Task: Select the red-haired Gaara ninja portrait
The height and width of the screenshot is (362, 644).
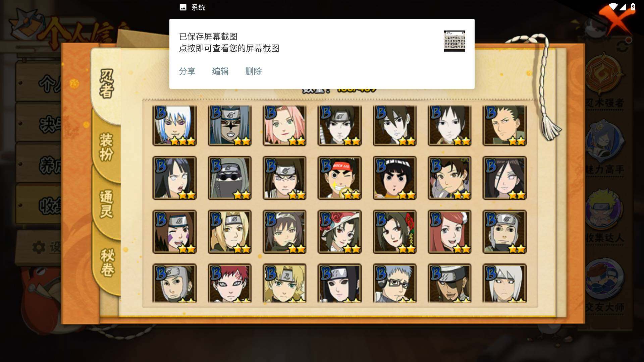Action: click(229, 283)
